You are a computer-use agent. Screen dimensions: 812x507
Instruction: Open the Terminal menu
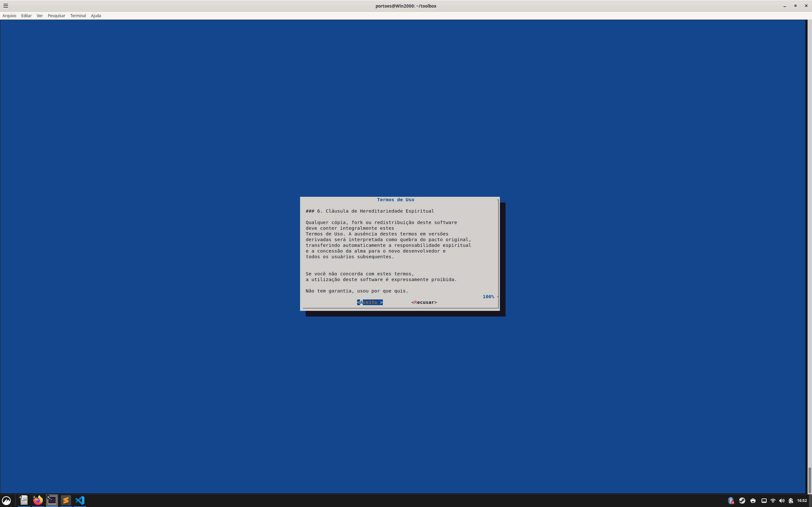78,16
